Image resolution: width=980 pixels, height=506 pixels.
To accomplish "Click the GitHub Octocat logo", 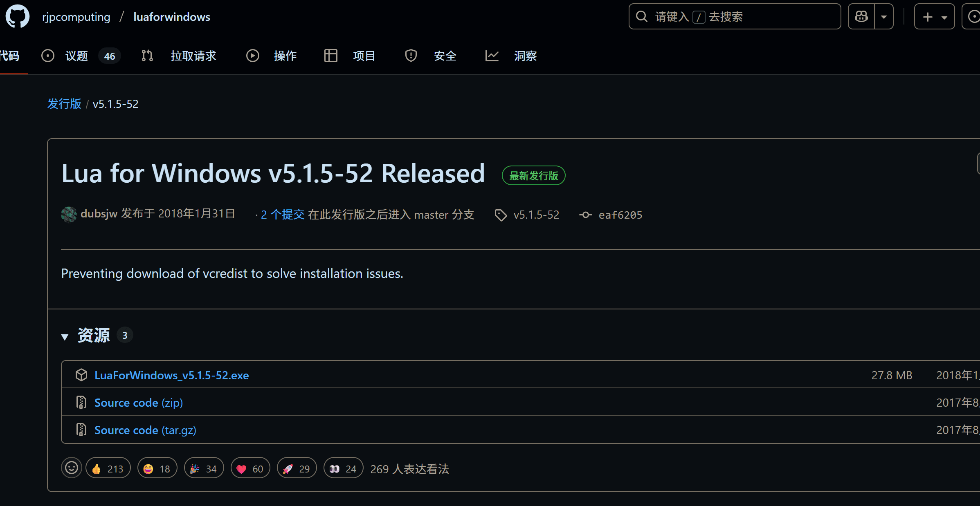I will 18,17.
